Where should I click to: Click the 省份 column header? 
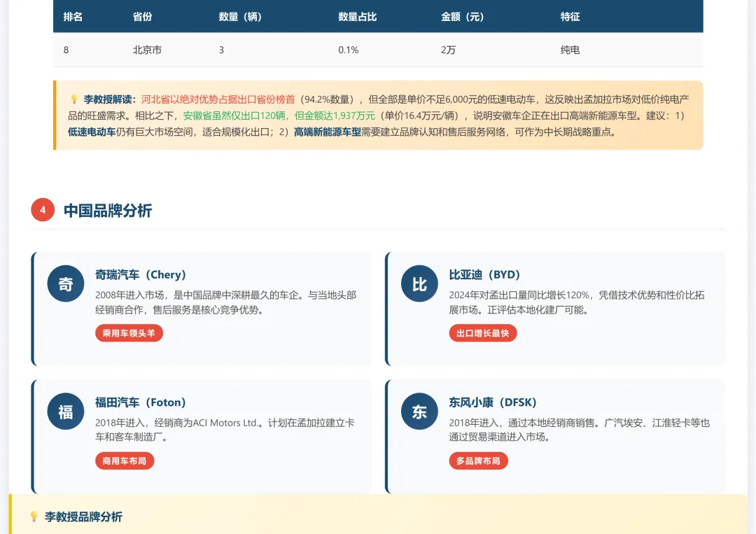coord(142,17)
